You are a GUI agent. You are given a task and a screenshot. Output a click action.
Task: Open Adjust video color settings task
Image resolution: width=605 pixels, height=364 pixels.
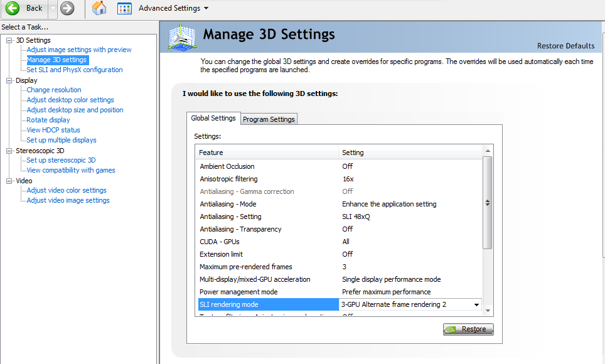[67, 190]
